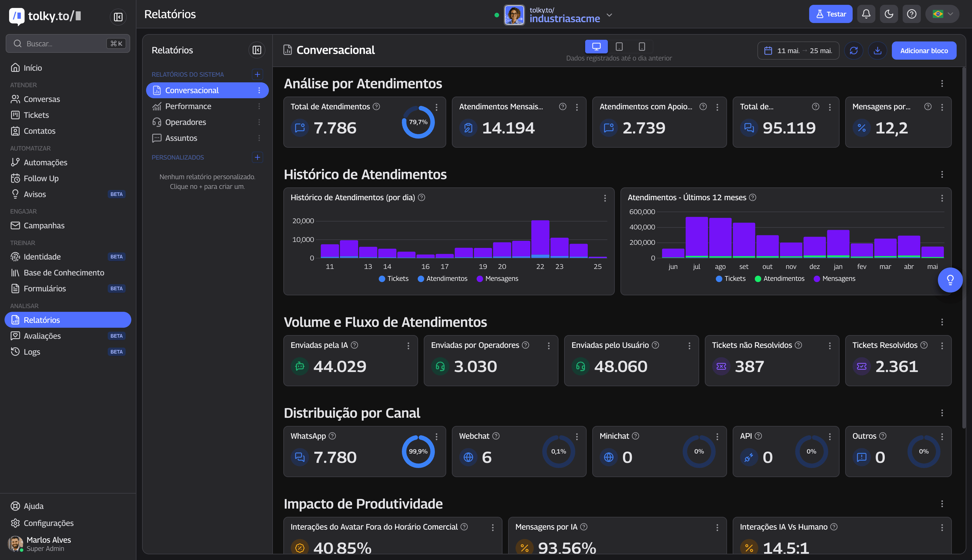Switch to desktop preview view
The height and width of the screenshot is (560, 972).
[x=596, y=47]
